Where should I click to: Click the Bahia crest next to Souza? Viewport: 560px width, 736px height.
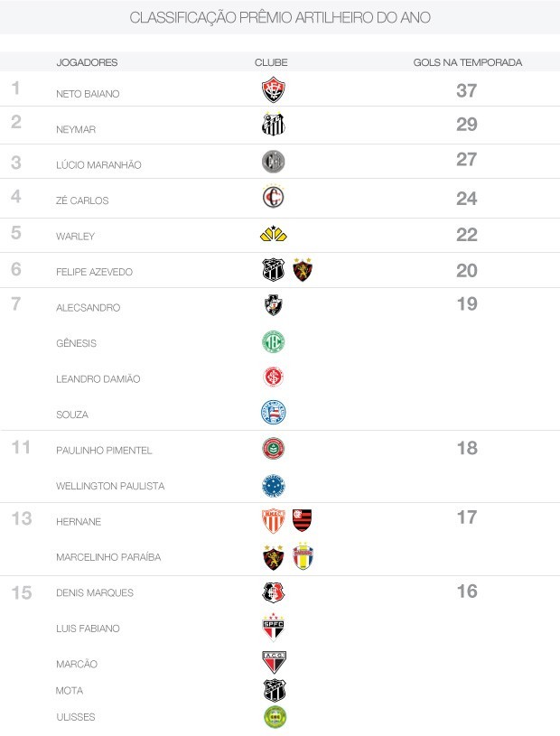273,413
